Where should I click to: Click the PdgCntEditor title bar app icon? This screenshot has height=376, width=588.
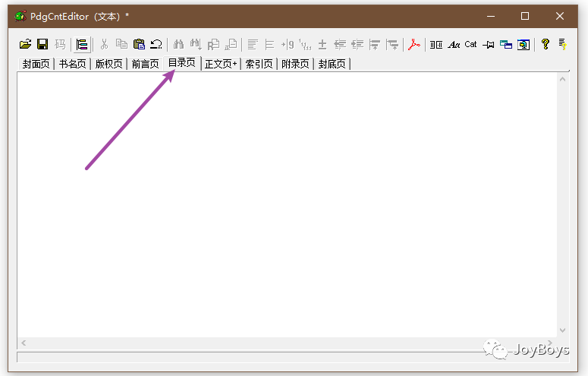(20, 16)
